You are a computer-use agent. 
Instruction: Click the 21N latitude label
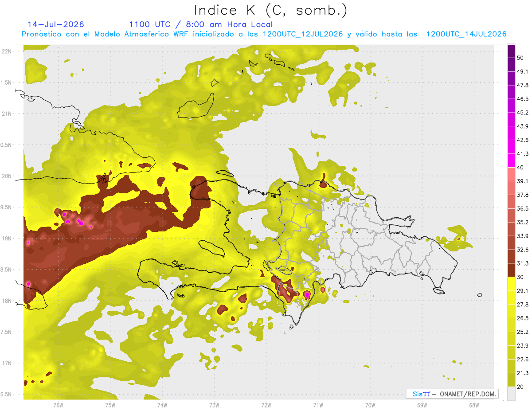point(7,114)
